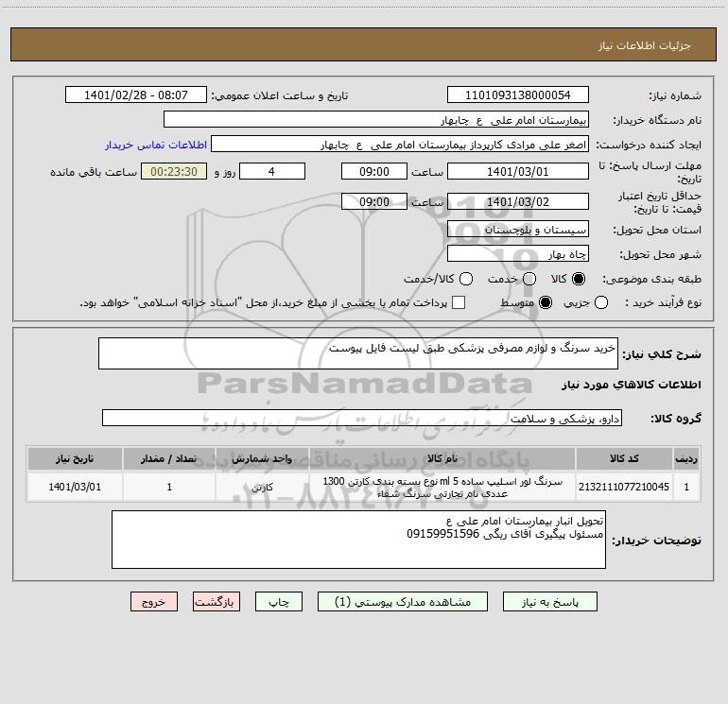The image size is (728, 704).
Task: Choose متوسط purchase process type
Action: pos(546,303)
